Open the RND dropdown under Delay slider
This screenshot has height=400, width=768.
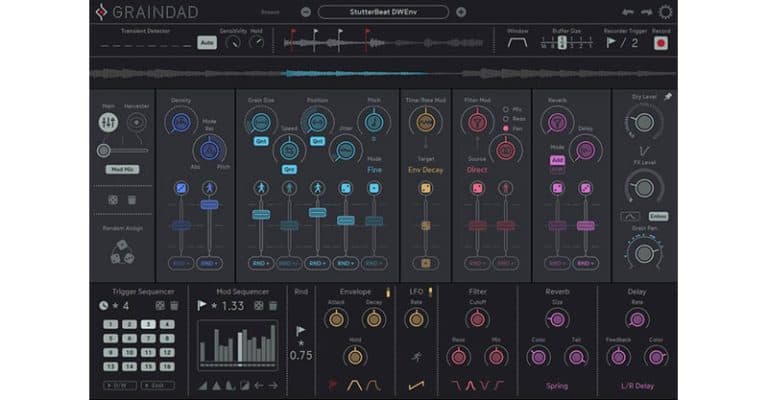click(585, 263)
